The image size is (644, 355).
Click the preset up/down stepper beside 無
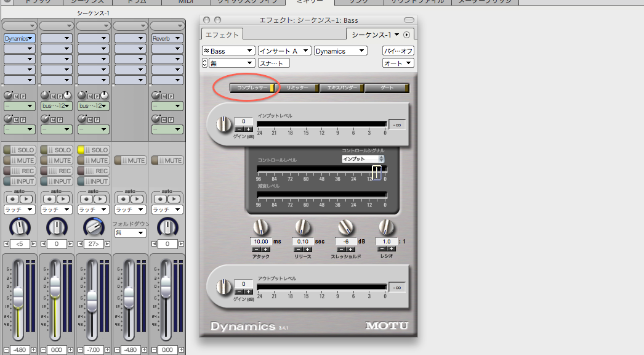tap(204, 63)
